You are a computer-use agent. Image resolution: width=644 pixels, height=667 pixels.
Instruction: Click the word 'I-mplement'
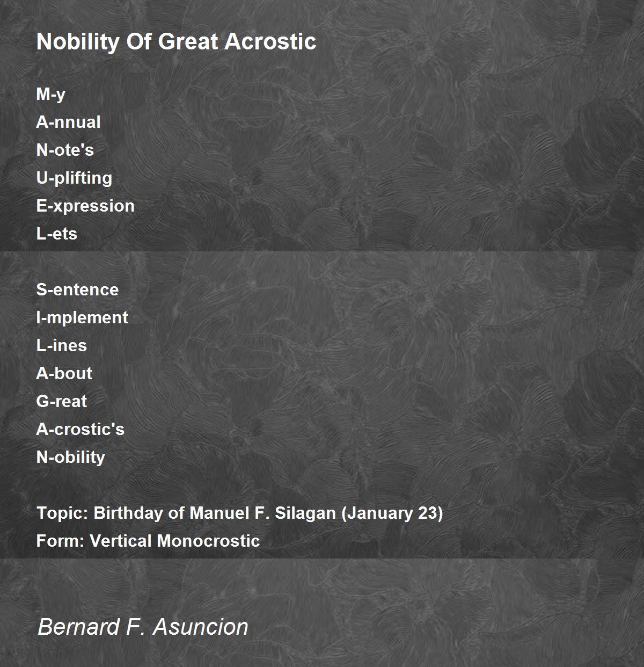pyautogui.click(x=82, y=318)
